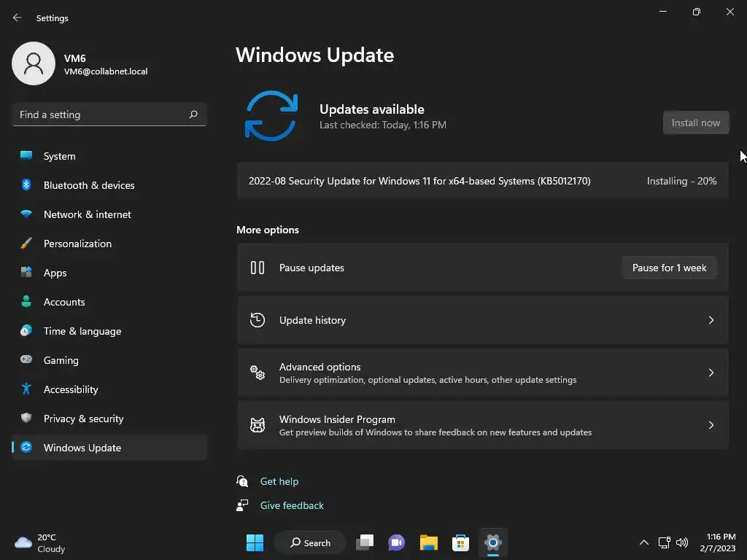The height and width of the screenshot is (560, 747).
Task: Click the Network wifi icon
Action: (26, 214)
